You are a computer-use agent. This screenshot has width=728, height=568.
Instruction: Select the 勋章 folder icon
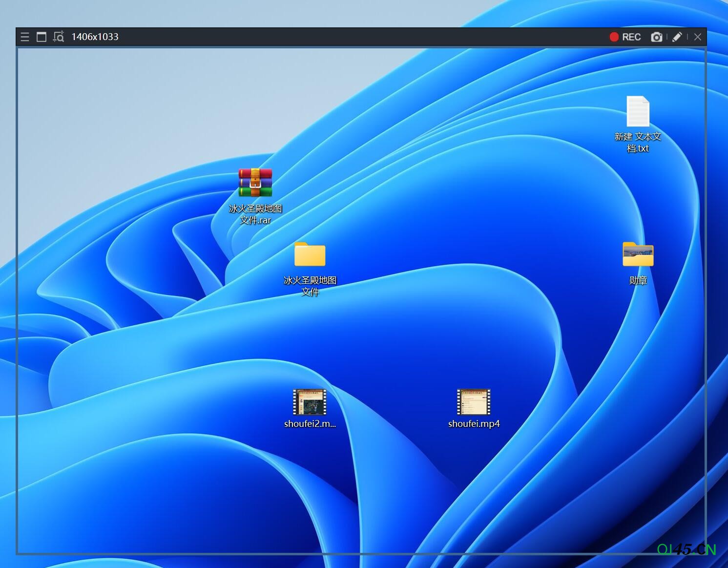click(638, 254)
